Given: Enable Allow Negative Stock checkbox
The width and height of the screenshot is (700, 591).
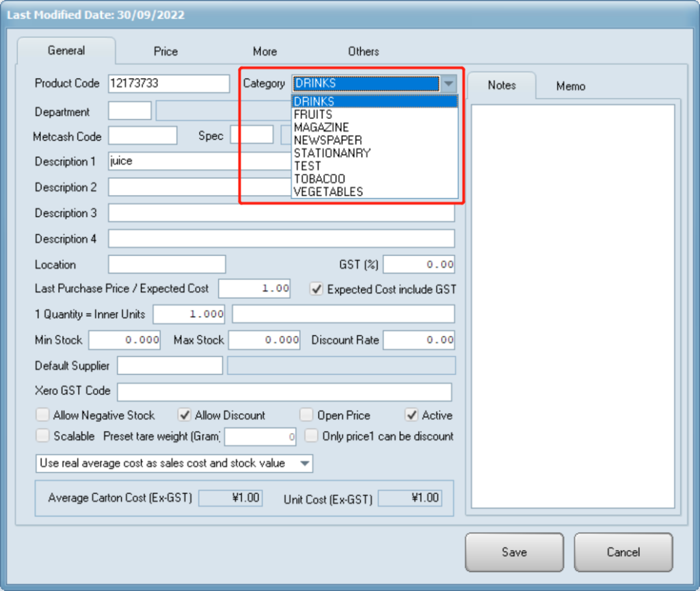Looking at the screenshot, I should 43,415.
